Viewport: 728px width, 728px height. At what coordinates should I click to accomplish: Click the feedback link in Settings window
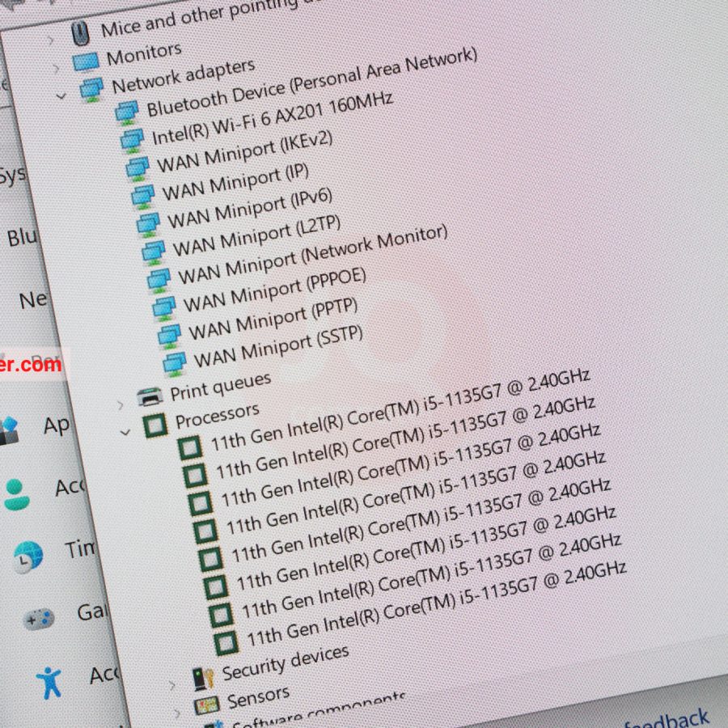coord(667,721)
